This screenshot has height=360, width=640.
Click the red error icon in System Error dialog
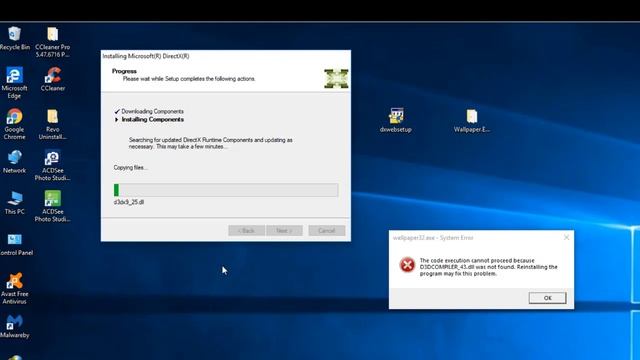click(x=407, y=265)
